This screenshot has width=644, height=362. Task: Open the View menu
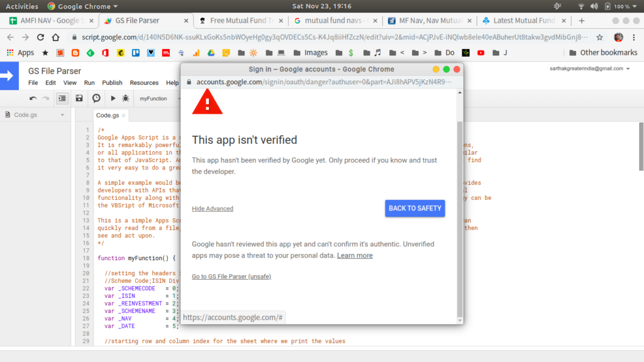[70, 82]
